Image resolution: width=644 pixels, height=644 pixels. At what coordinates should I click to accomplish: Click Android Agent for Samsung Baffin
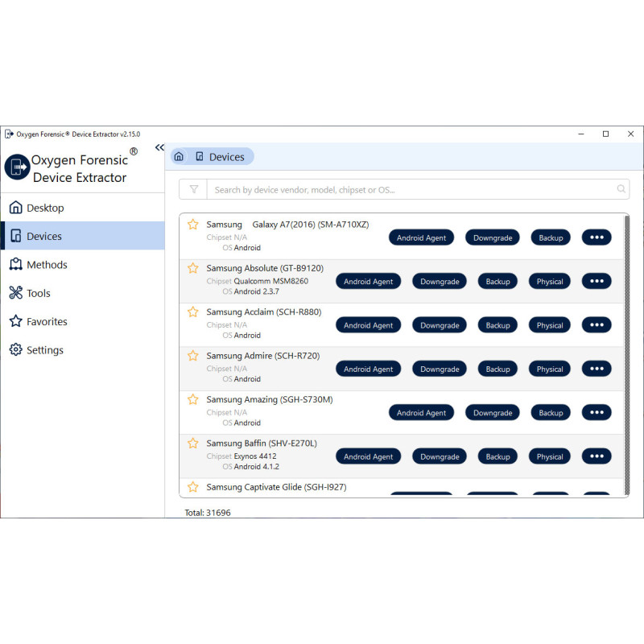tap(368, 456)
